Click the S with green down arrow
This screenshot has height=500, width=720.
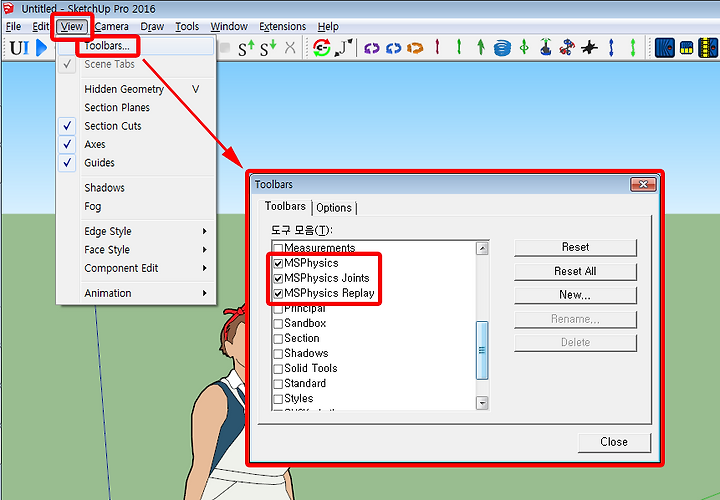268,48
